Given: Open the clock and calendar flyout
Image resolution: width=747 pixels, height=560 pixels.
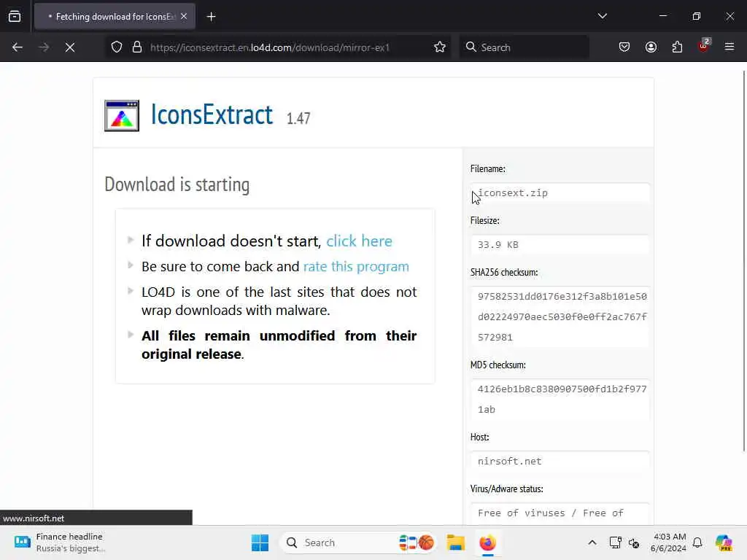Looking at the screenshot, I should pos(668,542).
